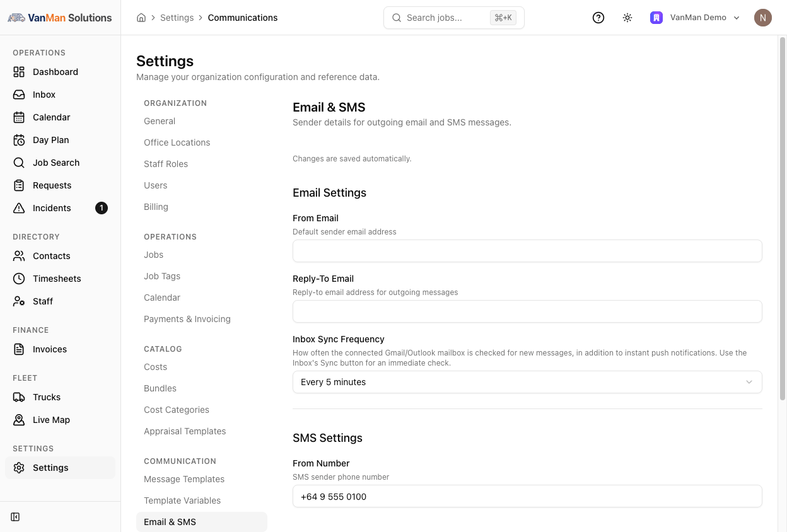Click the Invoices sidebar label
The width and height of the screenshot is (787, 532).
[50, 349]
